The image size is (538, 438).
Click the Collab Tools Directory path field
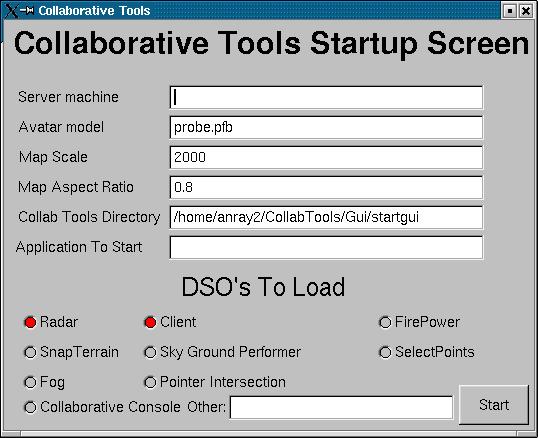[x=326, y=217]
